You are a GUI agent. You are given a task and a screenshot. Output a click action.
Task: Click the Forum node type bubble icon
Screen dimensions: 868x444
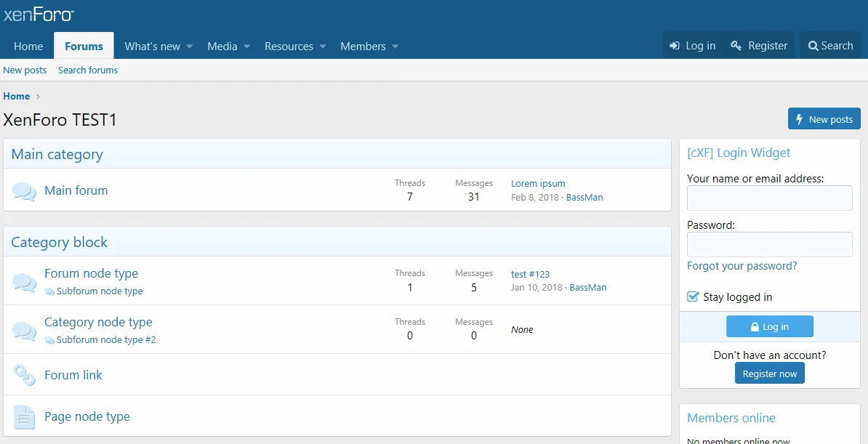pyautogui.click(x=25, y=282)
